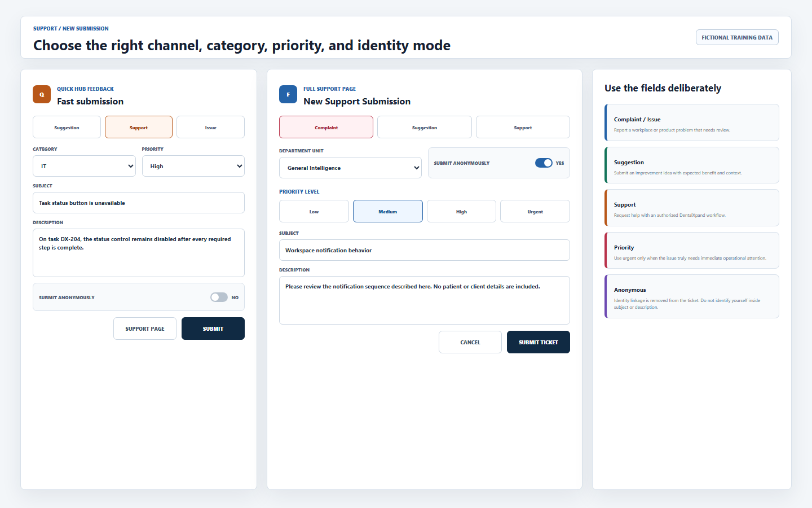Select Support type in New Support Submission
The height and width of the screenshot is (508, 812).
(x=523, y=127)
